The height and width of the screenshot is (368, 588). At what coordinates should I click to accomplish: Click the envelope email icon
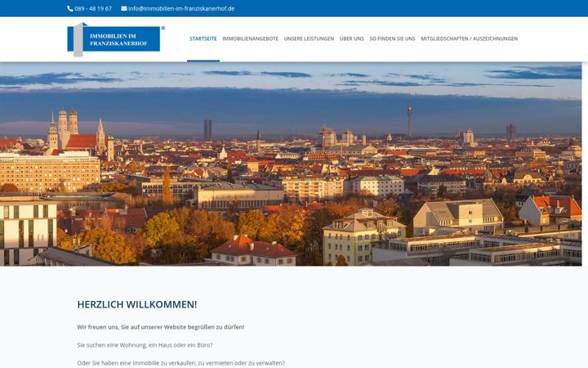coord(124,9)
